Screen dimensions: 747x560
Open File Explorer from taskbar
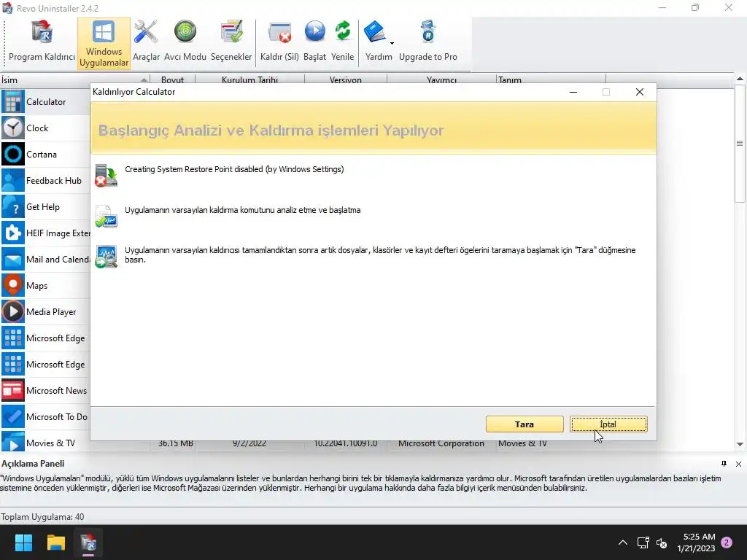tap(55, 542)
